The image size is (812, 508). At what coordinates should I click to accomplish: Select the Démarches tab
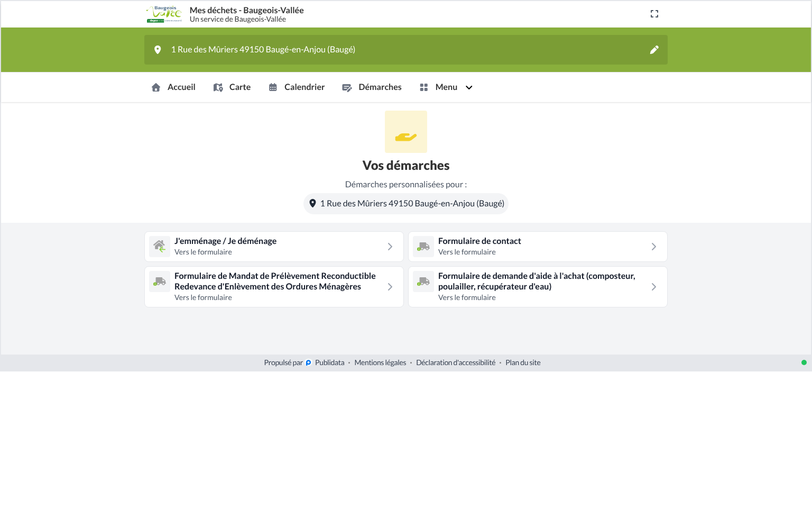click(x=372, y=87)
